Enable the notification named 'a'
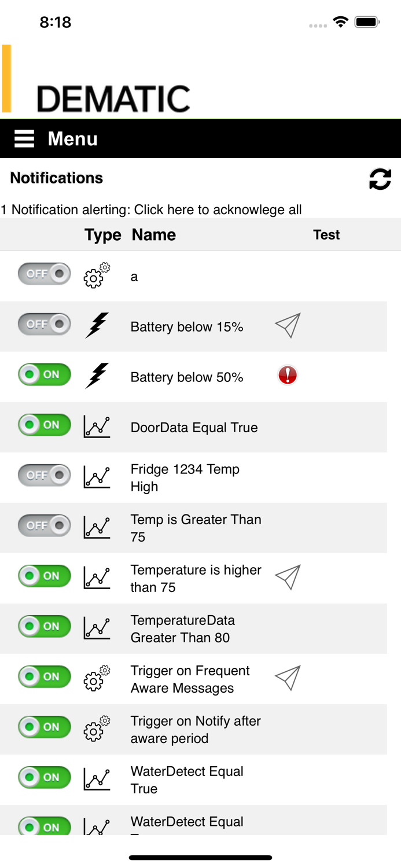 [45, 274]
